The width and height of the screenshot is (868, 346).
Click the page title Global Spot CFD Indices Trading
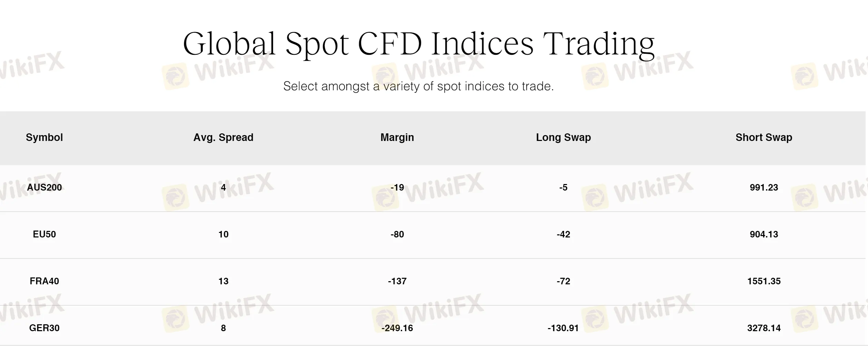tap(418, 44)
